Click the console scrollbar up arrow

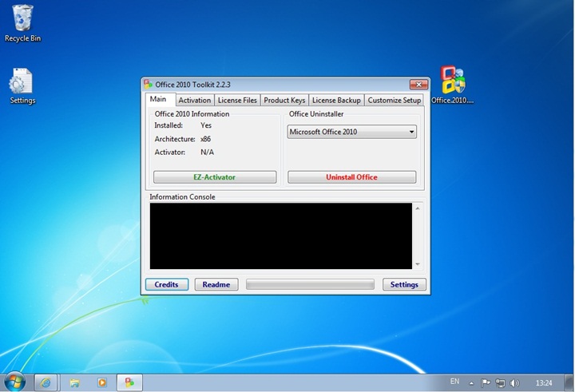pyautogui.click(x=418, y=208)
